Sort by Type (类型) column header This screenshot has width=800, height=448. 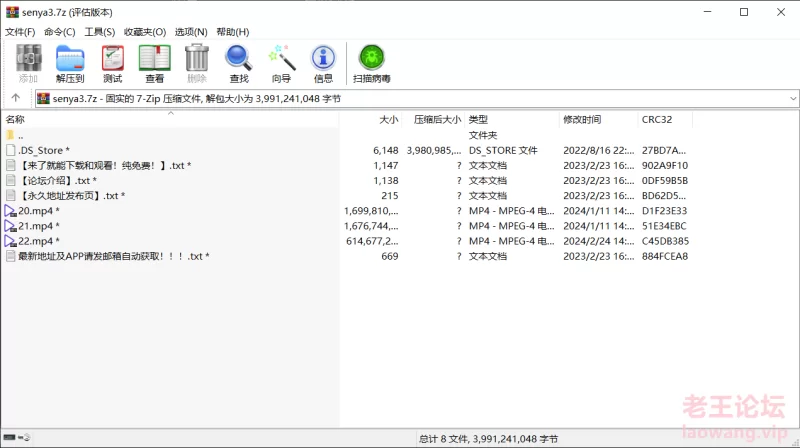click(x=512, y=119)
